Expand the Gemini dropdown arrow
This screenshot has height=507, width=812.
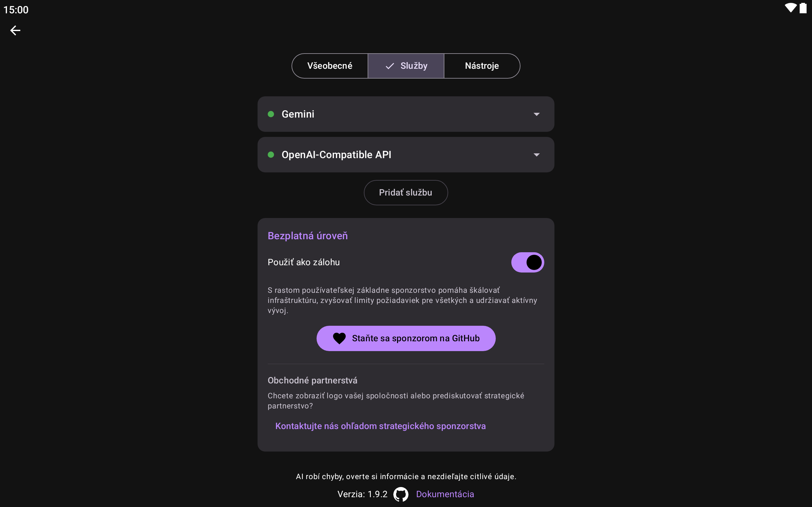537,114
